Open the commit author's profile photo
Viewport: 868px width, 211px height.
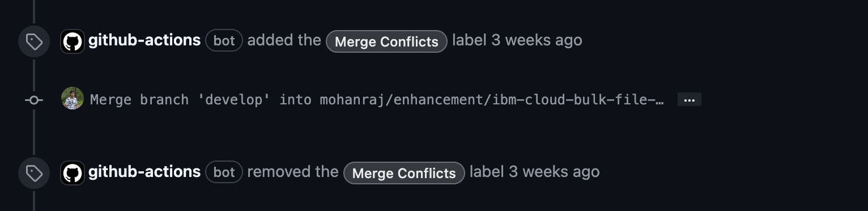coord(73,99)
